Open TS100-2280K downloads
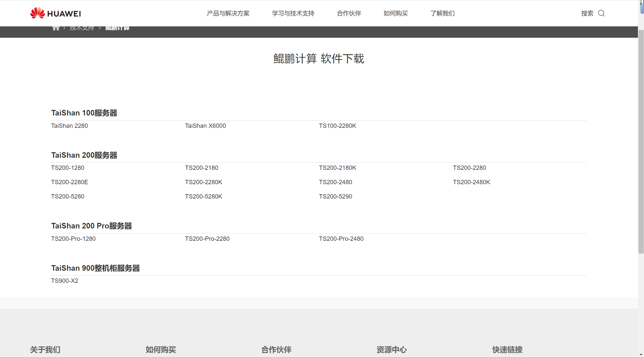Screen dimensions: 644x358 337,126
